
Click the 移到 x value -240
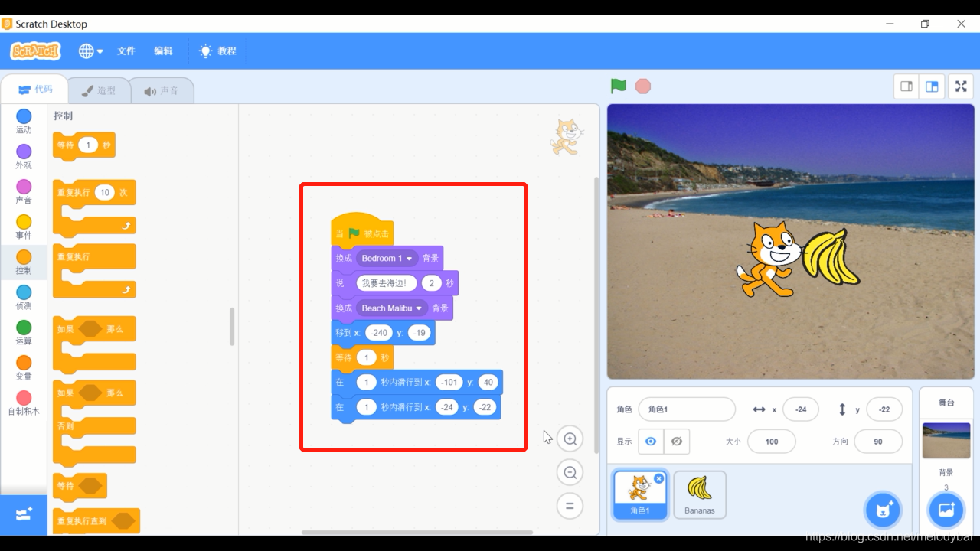(379, 333)
